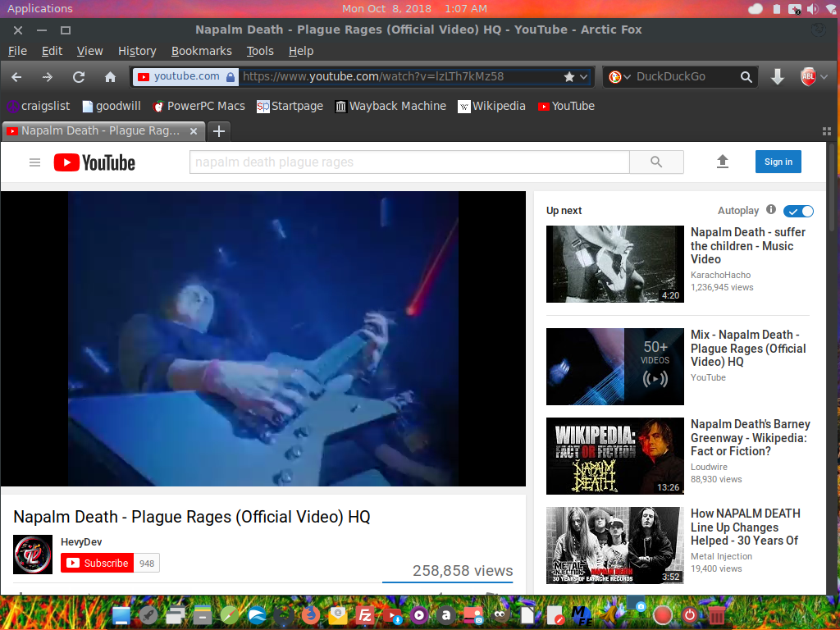
Task: Open YouTube hamburger guide menu
Action: point(34,162)
